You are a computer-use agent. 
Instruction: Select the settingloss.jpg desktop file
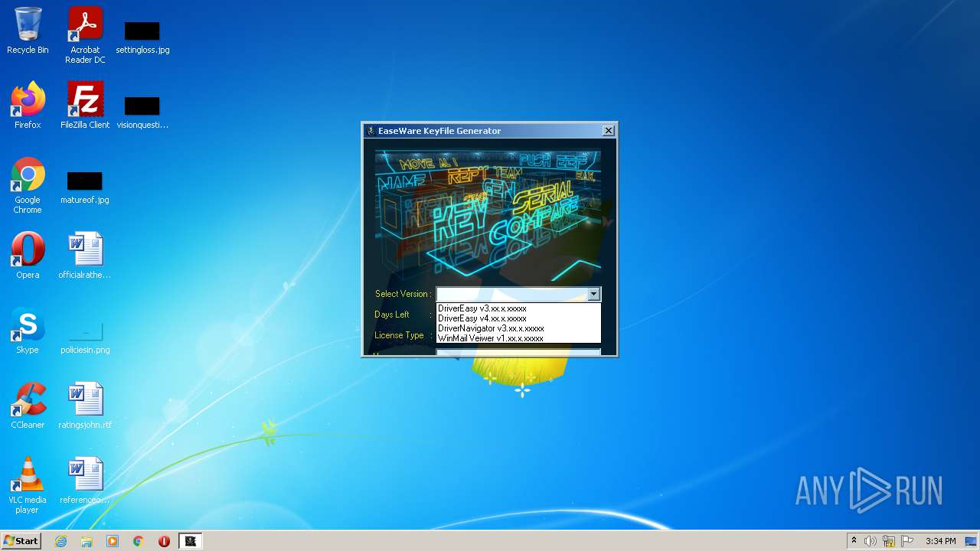click(142, 36)
